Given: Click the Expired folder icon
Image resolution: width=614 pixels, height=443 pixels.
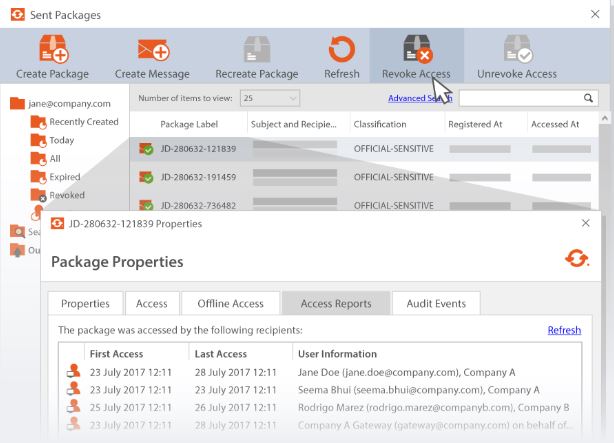Looking at the screenshot, I should tap(38, 177).
